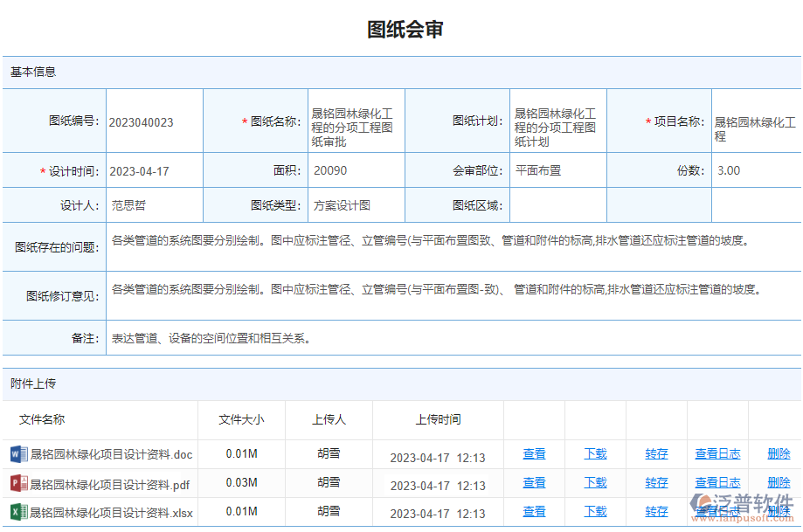Open 查看 for the .doc attachment
The width and height of the screenshot is (803, 532).
533,453
